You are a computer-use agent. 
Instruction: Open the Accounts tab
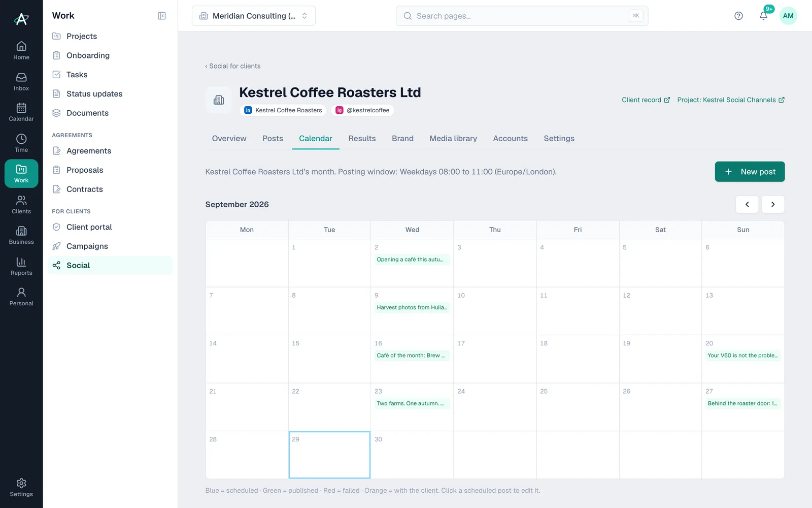pos(510,138)
